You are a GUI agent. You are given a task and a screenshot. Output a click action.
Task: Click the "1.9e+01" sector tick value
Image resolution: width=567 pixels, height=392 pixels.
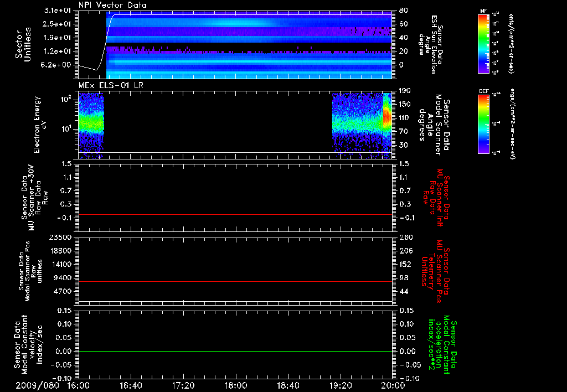58,38
